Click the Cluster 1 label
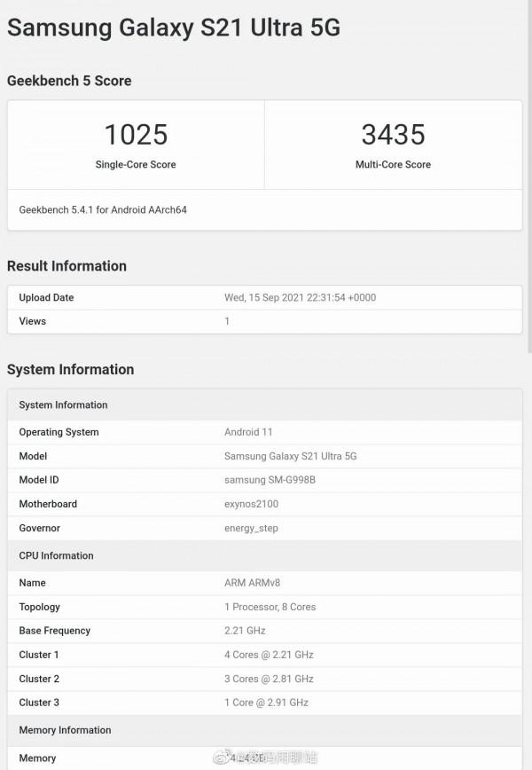 [x=39, y=655]
